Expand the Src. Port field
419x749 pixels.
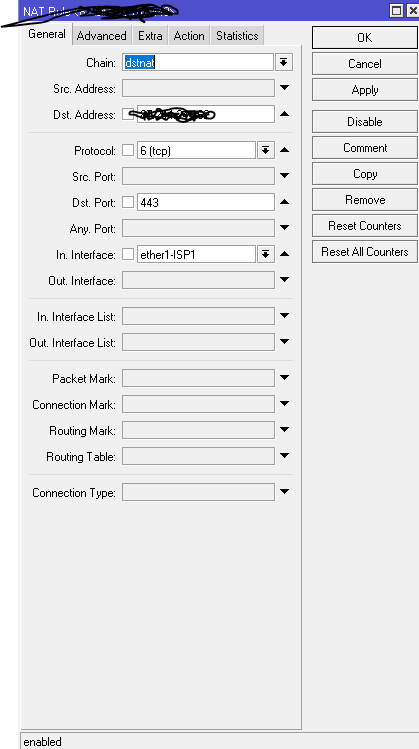point(284,176)
